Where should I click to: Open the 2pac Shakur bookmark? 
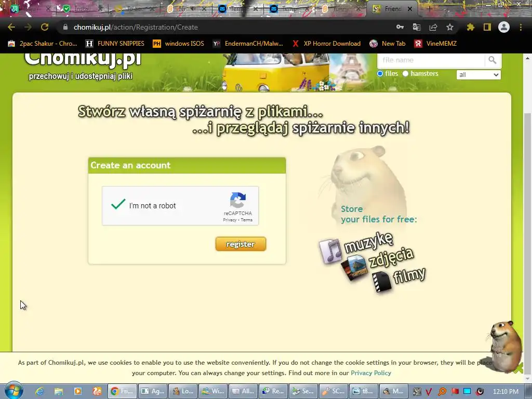tap(43, 44)
